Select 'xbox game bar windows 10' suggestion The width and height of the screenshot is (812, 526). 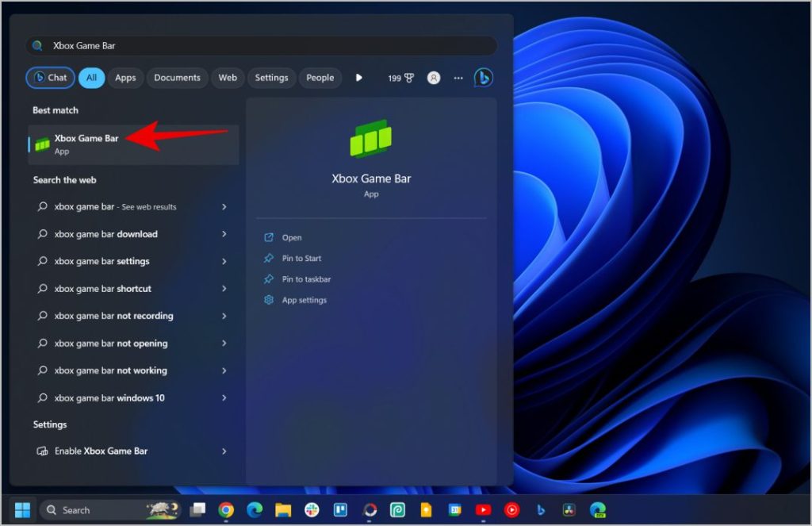point(133,398)
